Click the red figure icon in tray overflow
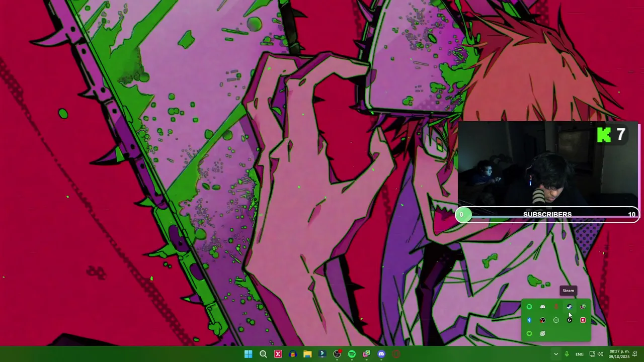This screenshot has width=644, height=362. [x=556, y=307]
